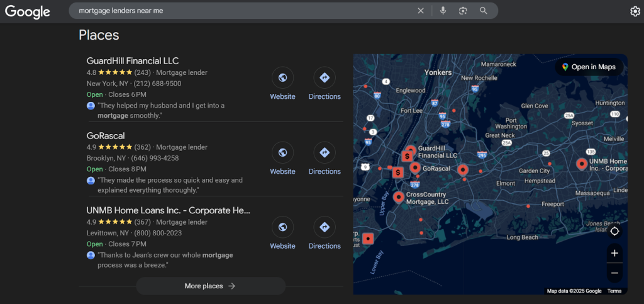Click the More places button

click(x=210, y=286)
